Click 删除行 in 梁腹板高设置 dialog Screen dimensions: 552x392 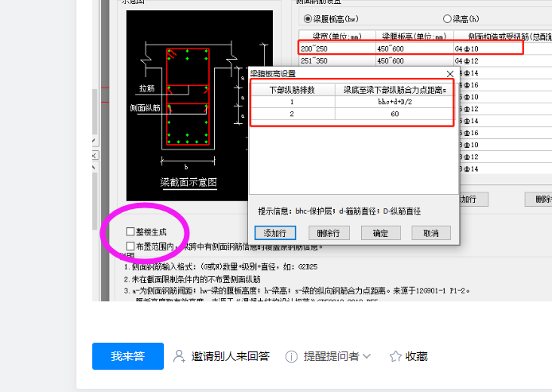[x=328, y=233]
